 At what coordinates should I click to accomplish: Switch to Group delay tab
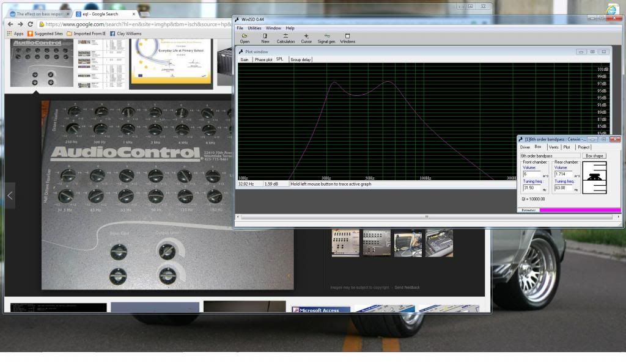click(x=301, y=60)
